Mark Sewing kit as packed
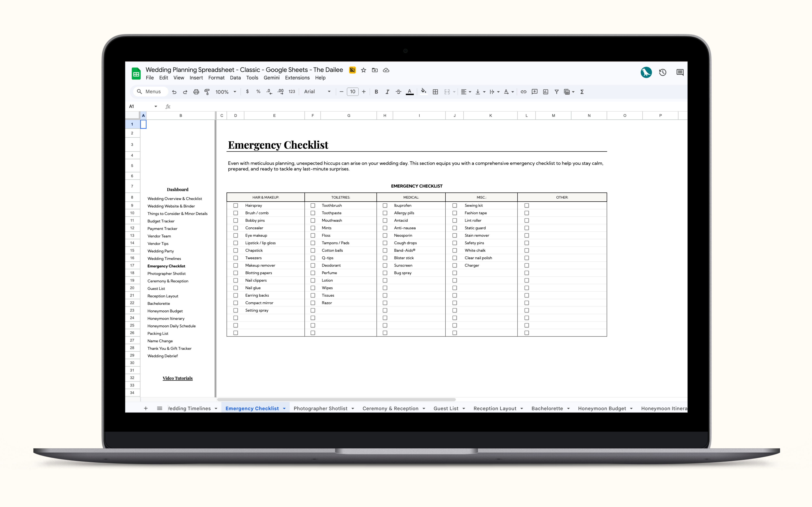Screen dimensions: 812x507 coord(455,206)
